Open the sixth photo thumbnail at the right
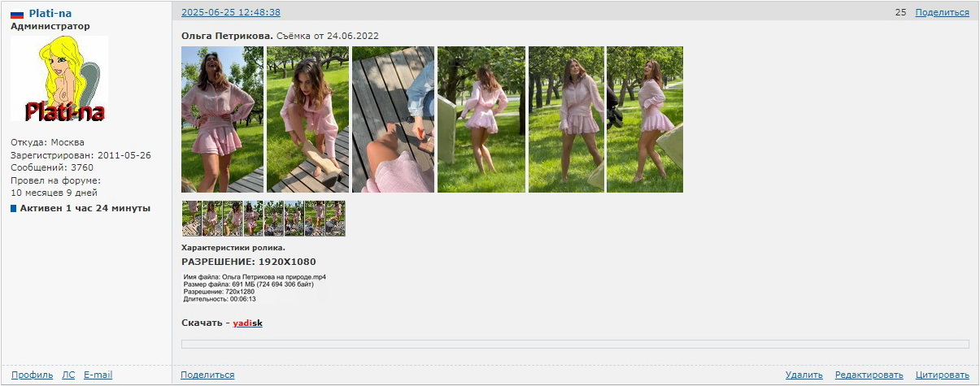 [x=645, y=119]
